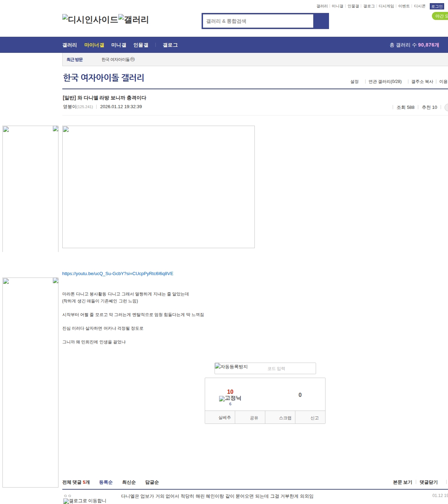The width and height of the screenshot is (448, 504).
Task: Click the search button beside the search box
Action: tap(321, 21)
